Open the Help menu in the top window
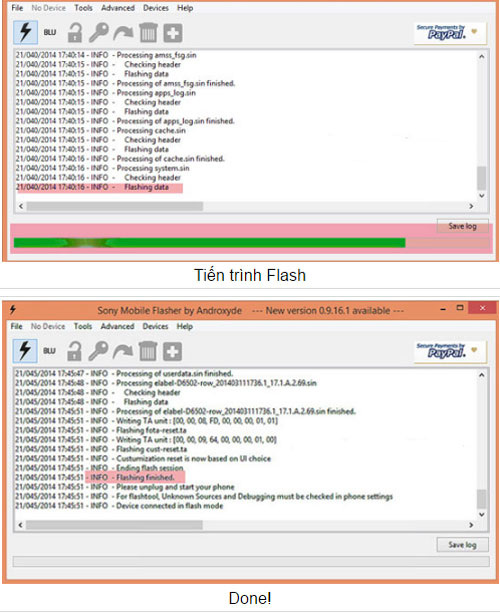Viewport: 500px width, 613px height. click(185, 8)
